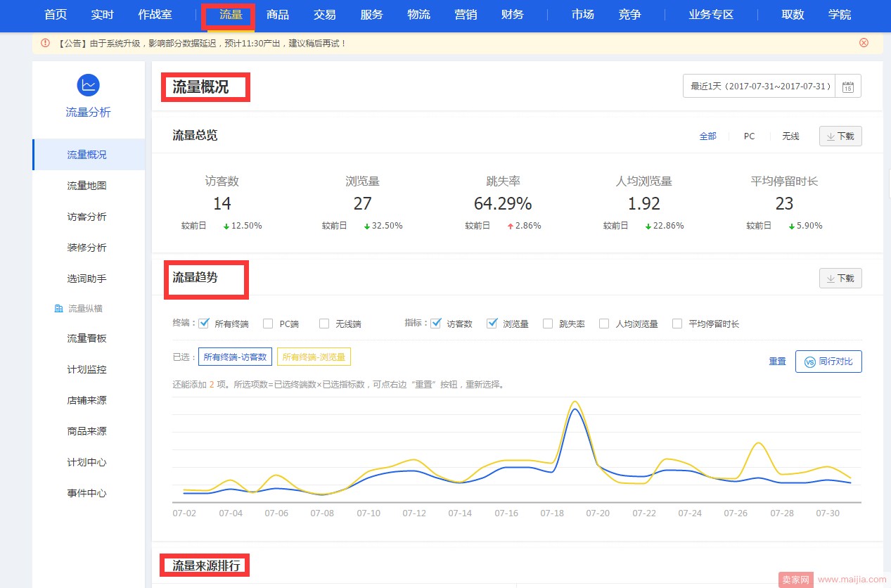The image size is (891, 588).
Task: Filter overview by PC
Action: point(750,136)
